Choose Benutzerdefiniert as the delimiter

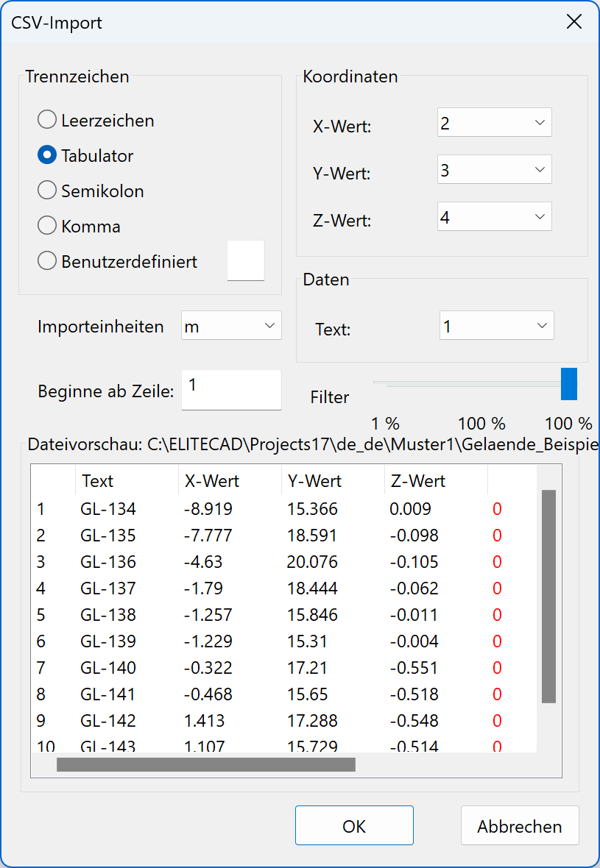[x=46, y=260]
